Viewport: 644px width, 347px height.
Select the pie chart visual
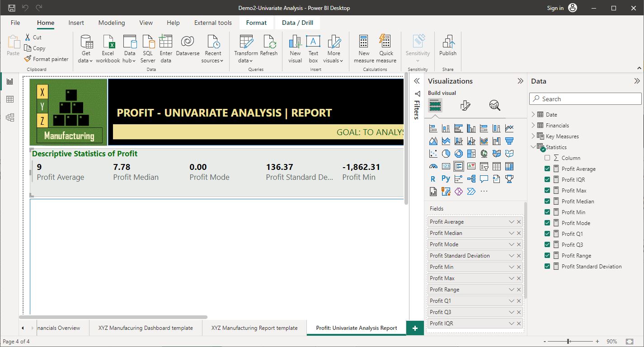(x=446, y=154)
